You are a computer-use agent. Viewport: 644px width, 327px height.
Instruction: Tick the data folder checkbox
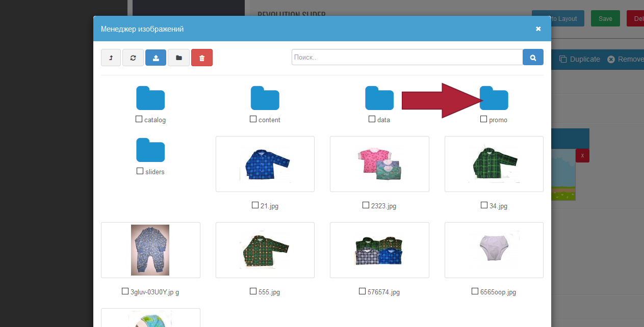(372, 119)
